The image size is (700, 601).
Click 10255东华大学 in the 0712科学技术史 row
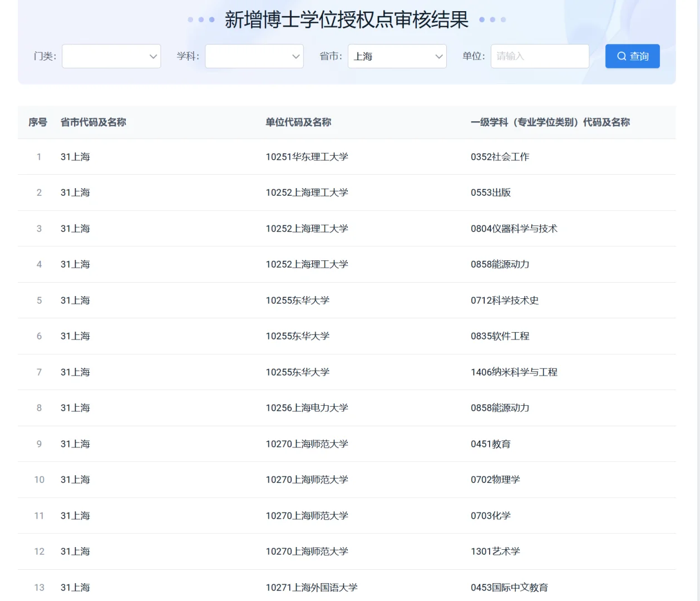tap(298, 300)
